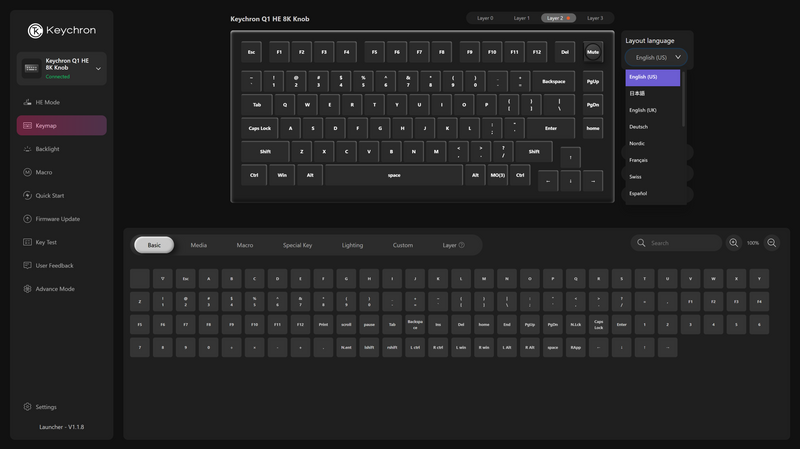The width and height of the screenshot is (800, 449).
Task: Select F12 key on keyboard preview
Action: click(537, 52)
